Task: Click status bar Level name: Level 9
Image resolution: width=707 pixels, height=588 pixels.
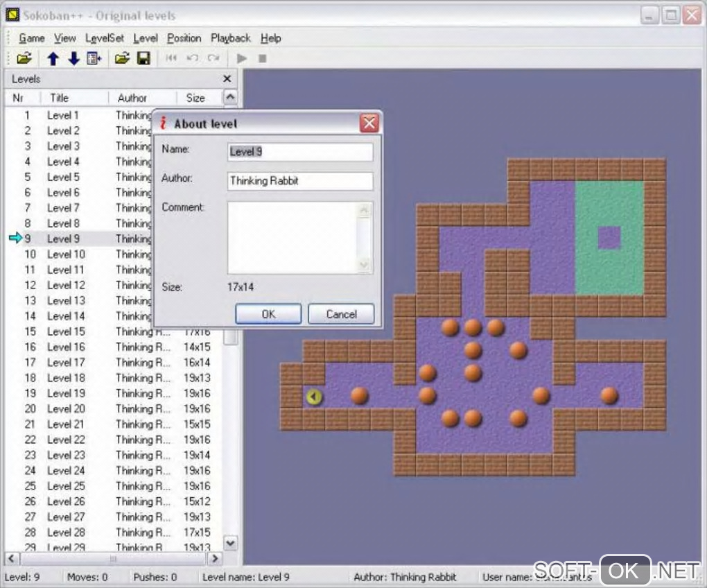Action: click(246, 577)
